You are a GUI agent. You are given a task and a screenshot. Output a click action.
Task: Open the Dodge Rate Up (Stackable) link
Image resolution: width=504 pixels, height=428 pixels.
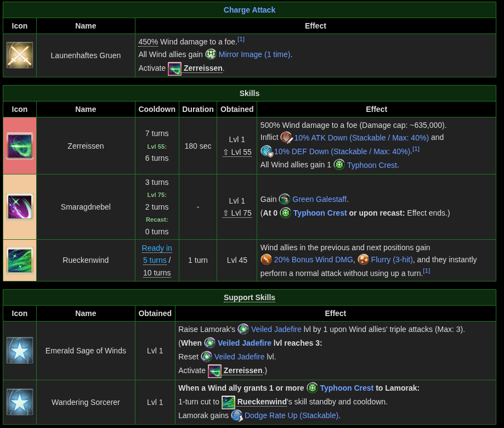click(292, 415)
